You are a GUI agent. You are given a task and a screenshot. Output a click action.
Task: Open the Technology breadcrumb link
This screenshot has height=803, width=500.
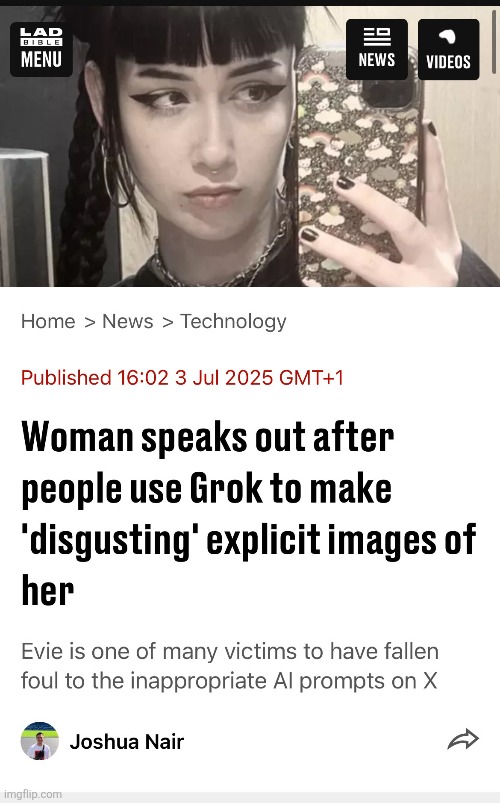233,322
